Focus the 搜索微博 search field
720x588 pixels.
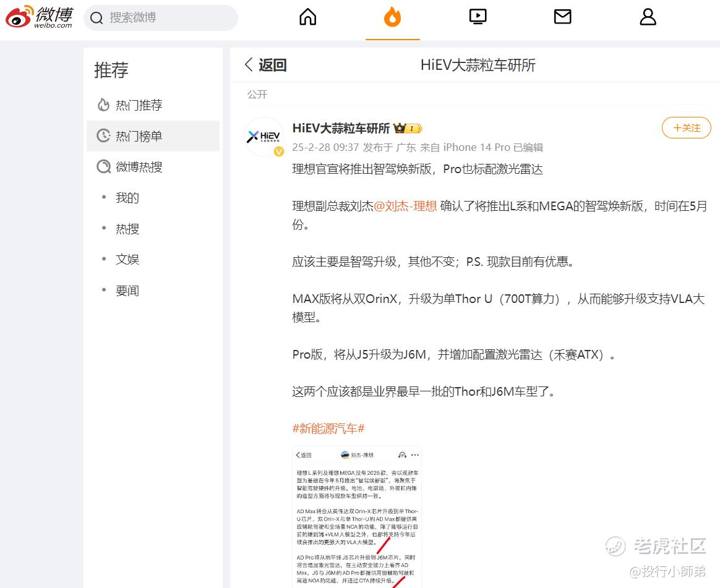click(161, 18)
